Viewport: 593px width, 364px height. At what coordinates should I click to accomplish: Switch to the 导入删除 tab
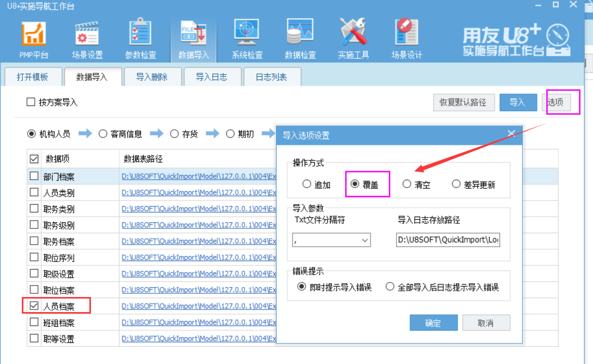tap(152, 77)
